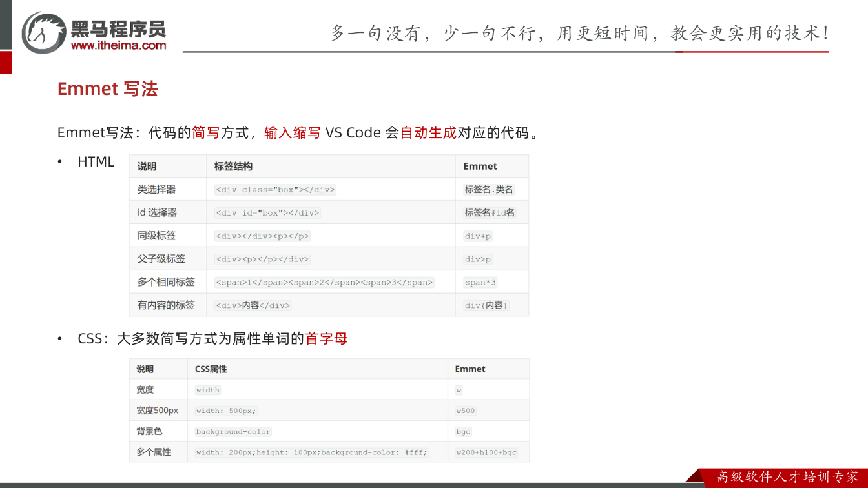Click the 'background-color' code cell
868x488 pixels.
pos(233,432)
